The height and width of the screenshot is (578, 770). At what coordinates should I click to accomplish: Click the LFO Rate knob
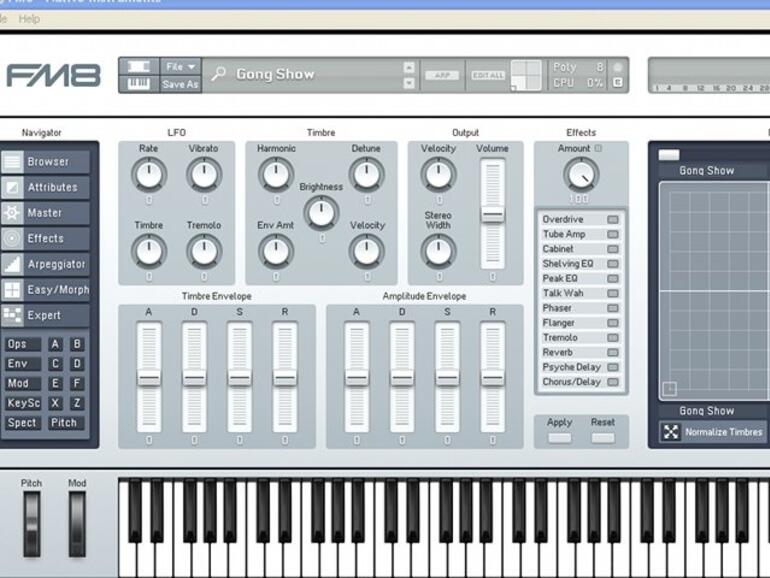[149, 175]
